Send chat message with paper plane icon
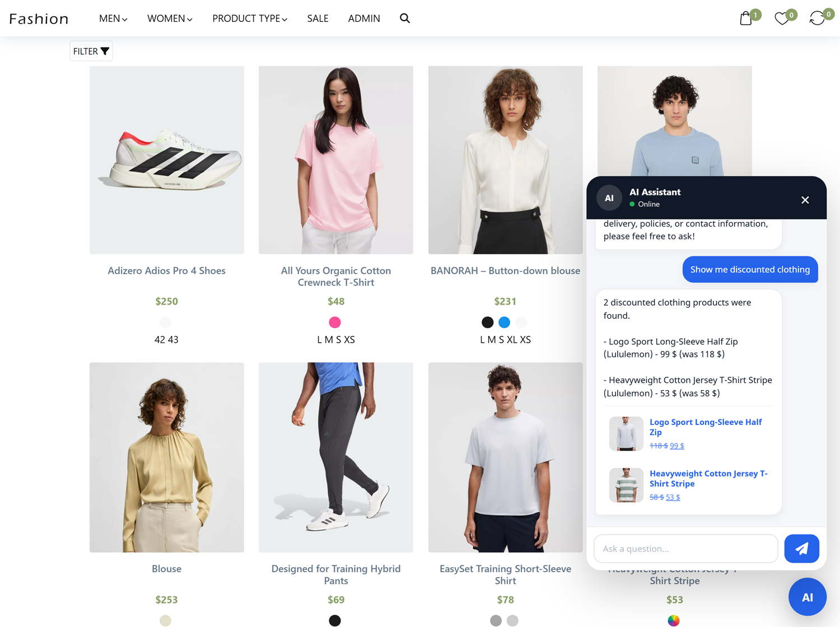This screenshot has width=840, height=627. [801, 549]
